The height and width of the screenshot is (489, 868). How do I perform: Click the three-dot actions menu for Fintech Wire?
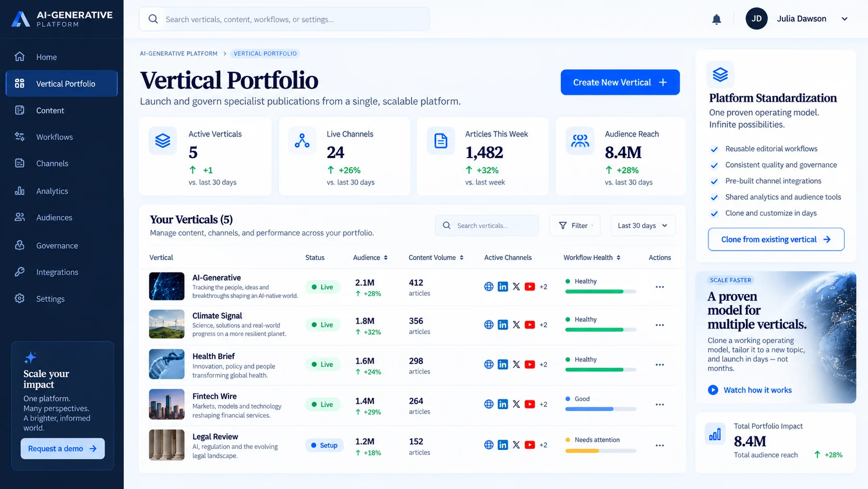[660, 404]
